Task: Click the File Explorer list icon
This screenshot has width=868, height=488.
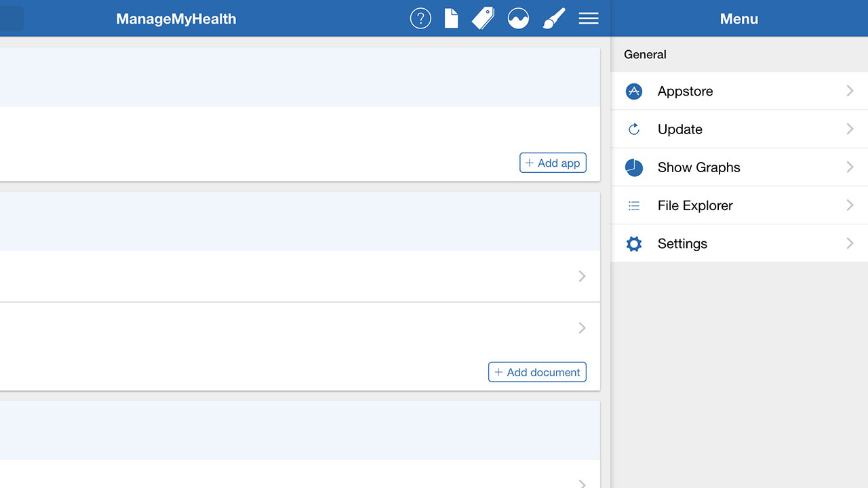Action: pos(634,205)
